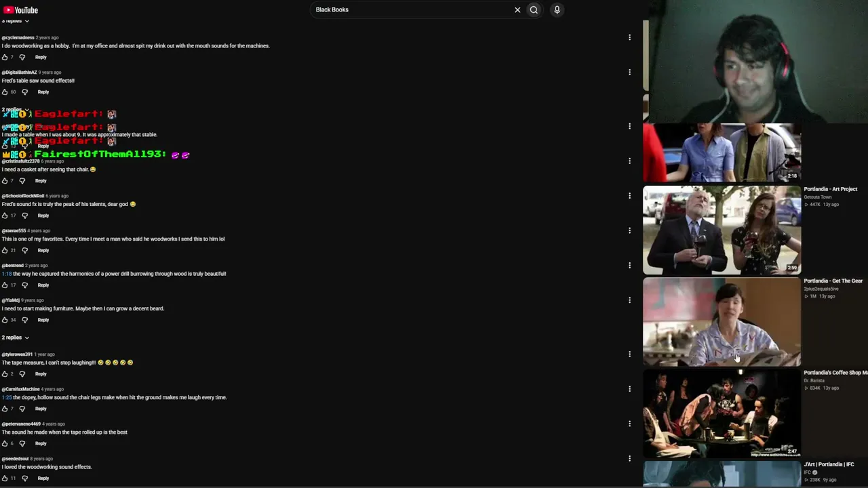The height and width of the screenshot is (488, 868).
Task: Jump to the 1:18 timestamp link
Action: 6,274
